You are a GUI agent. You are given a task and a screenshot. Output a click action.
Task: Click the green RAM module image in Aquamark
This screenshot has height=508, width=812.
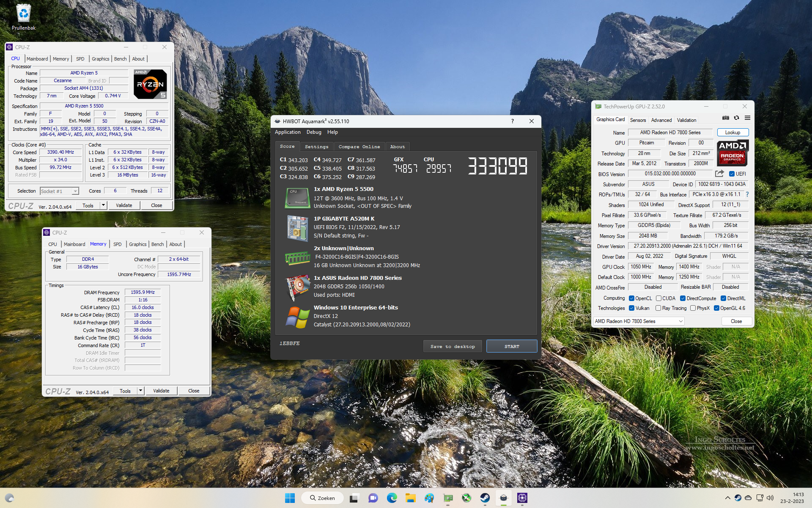coord(297,258)
